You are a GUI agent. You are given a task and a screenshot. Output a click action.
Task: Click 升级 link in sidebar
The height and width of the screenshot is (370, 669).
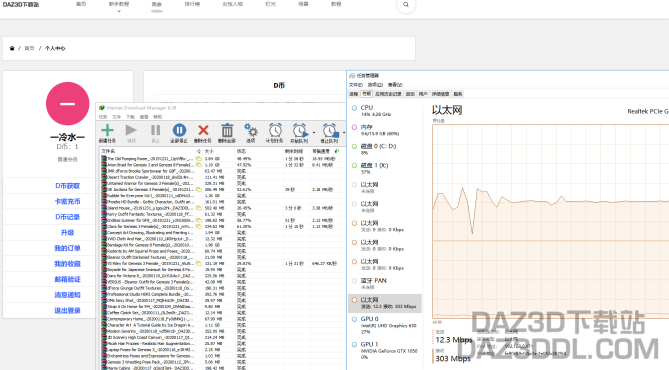(67, 233)
